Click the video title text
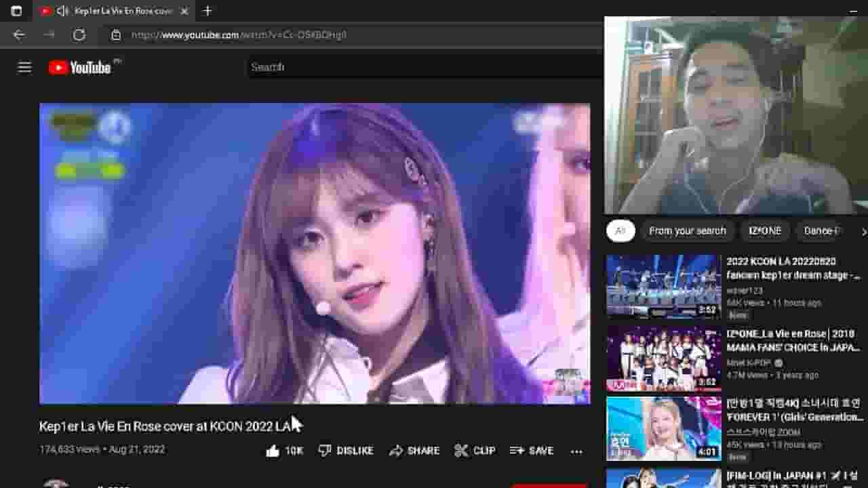 pos(165,426)
